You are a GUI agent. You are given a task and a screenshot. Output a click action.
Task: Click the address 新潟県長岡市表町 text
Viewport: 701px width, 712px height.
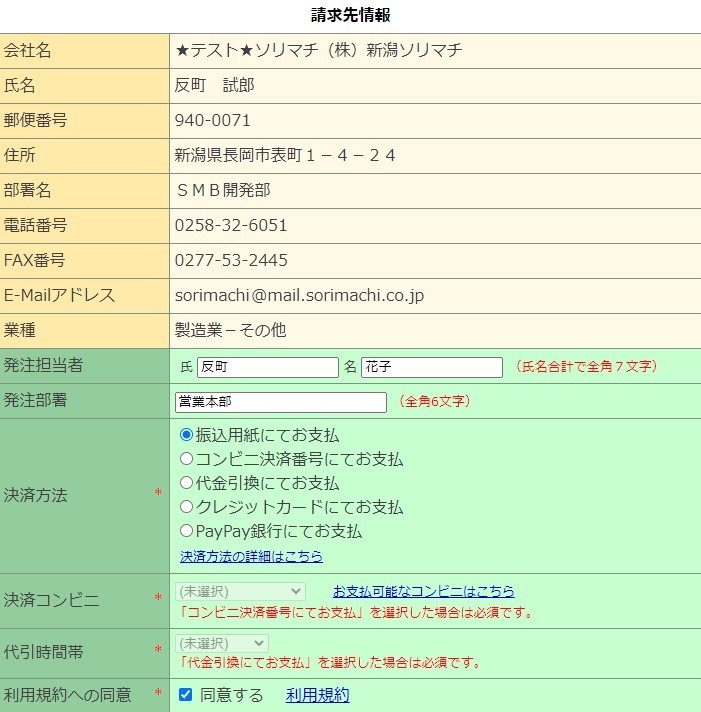pyautogui.click(x=285, y=155)
